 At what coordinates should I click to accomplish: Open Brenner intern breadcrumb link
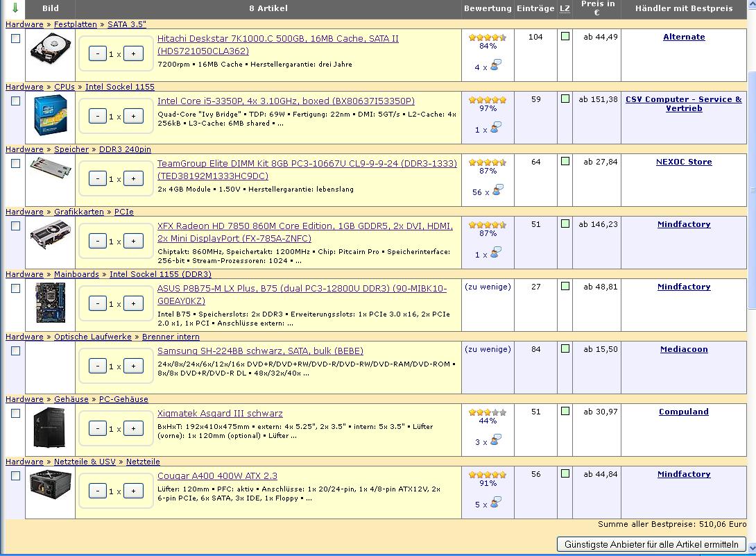click(x=171, y=337)
